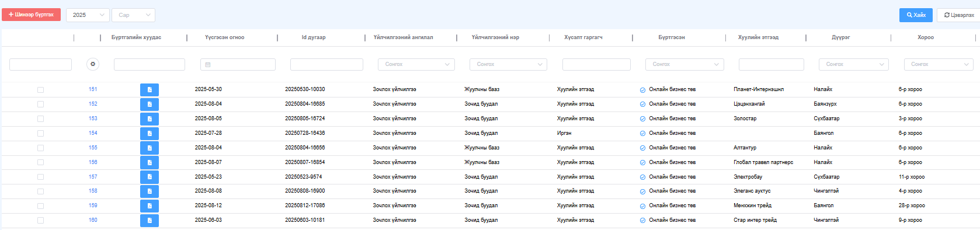Open Үйлчилгээний нэр filter dropdown
980x230 pixels.
508,64
